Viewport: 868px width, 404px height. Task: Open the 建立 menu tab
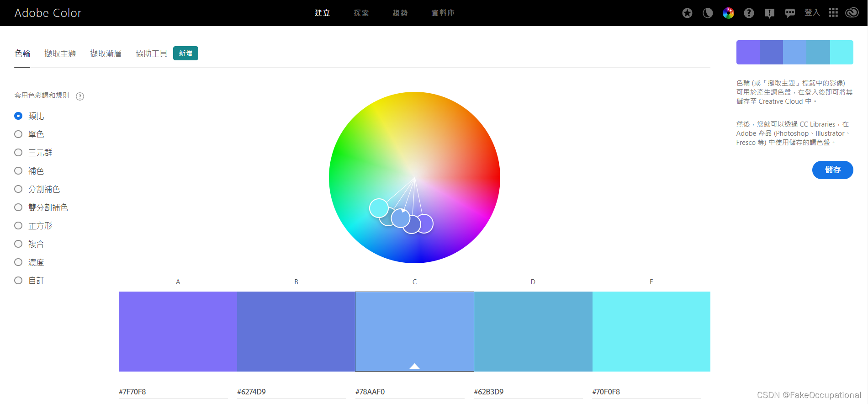[322, 13]
